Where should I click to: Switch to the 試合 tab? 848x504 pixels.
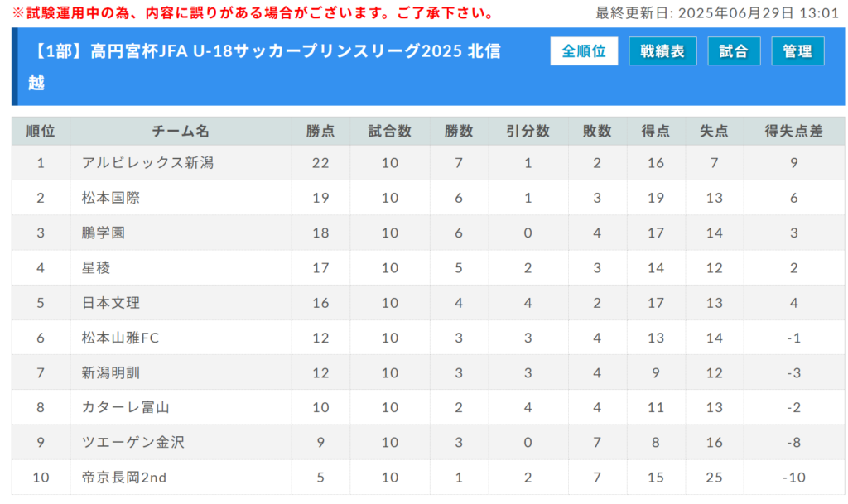coord(734,51)
